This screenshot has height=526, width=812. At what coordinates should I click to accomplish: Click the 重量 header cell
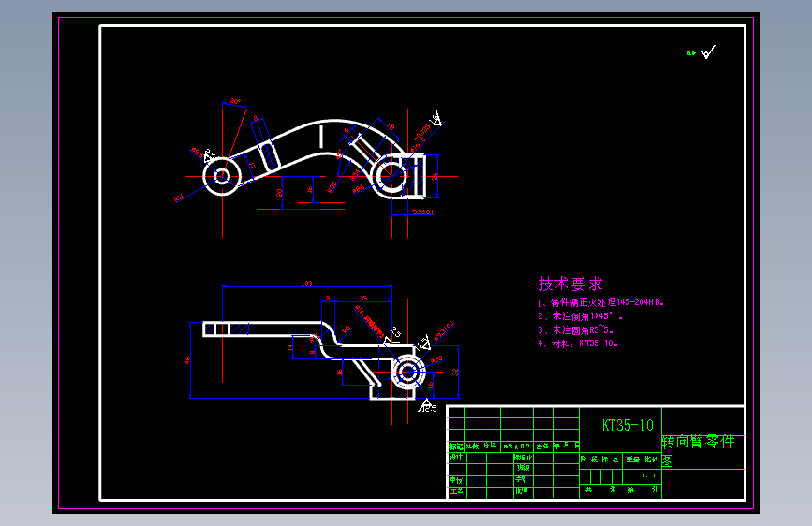(633, 460)
